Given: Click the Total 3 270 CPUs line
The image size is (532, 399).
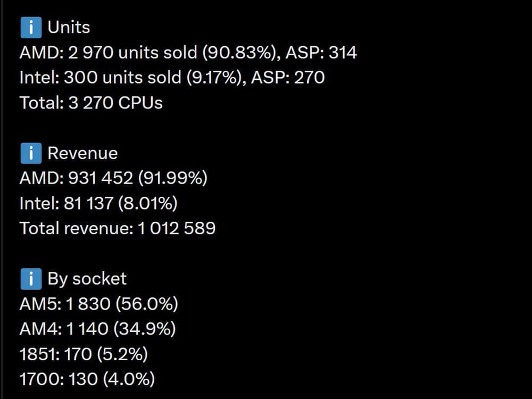Looking at the screenshot, I should 92,103.
